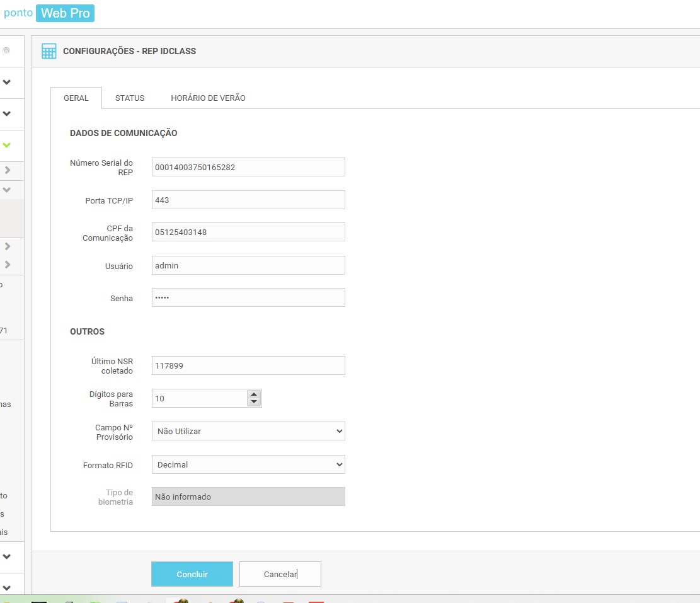
Task: Edit the Último NSR coletado field
Action: point(248,365)
